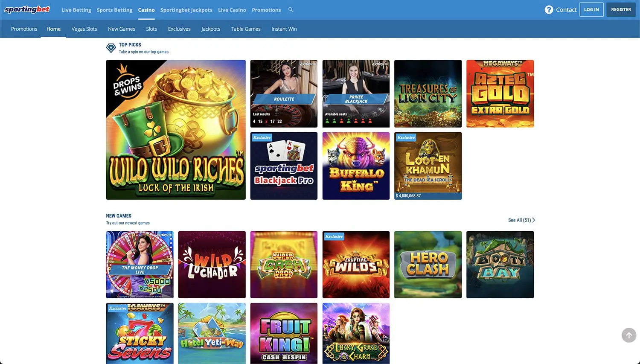This screenshot has height=364, width=640.
Task: Switch to Jackpots tab in sub-navigation
Action: tap(211, 29)
